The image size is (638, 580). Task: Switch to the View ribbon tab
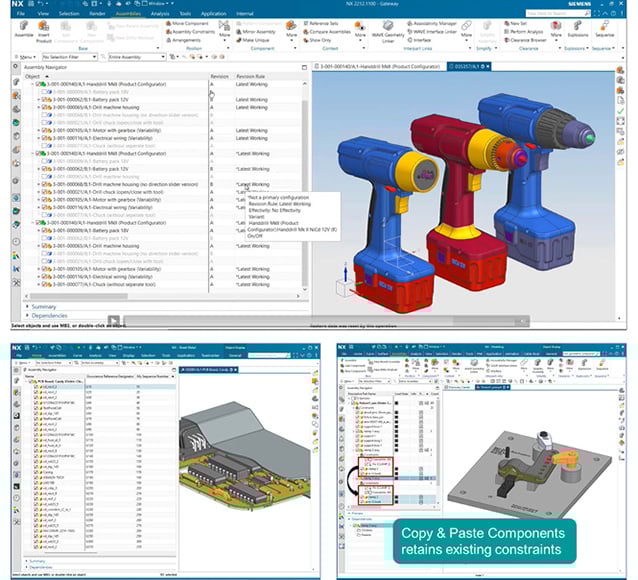[43, 14]
